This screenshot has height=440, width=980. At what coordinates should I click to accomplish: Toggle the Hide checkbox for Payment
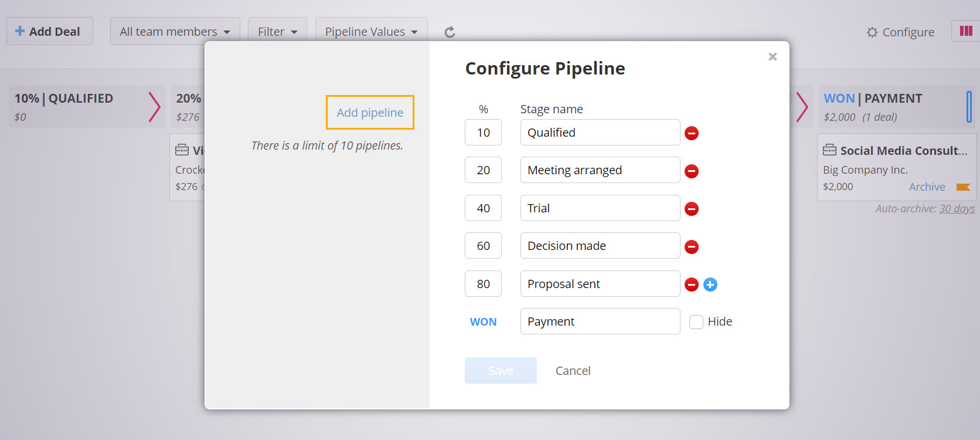click(696, 322)
